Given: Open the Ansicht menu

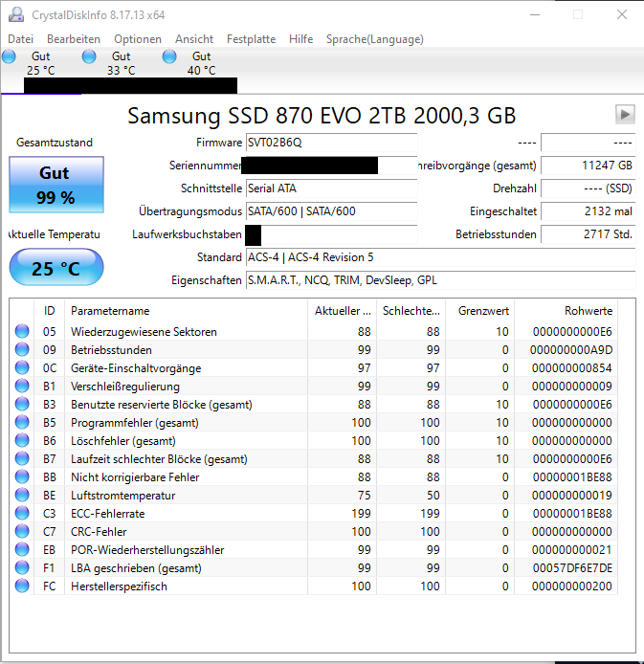Looking at the screenshot, I should (x=194, y=39).
